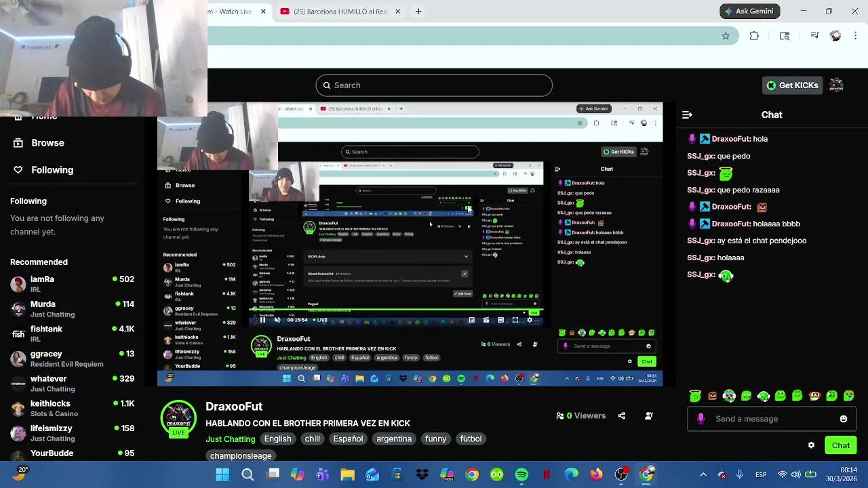Select the funny tag
The height and width of the screenshot is (488, 868).
(x=435, y=439)
